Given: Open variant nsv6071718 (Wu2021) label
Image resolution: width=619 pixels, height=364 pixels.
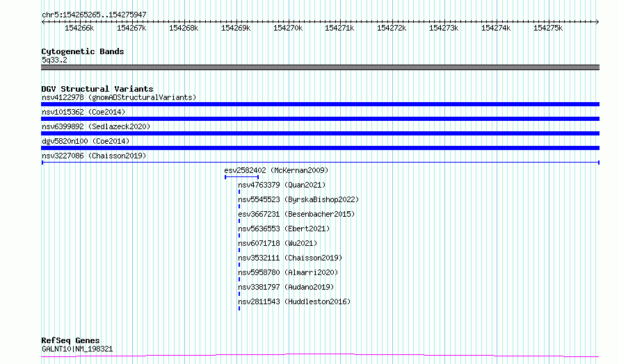Looking at the screenshot, I should pos(278,243).
